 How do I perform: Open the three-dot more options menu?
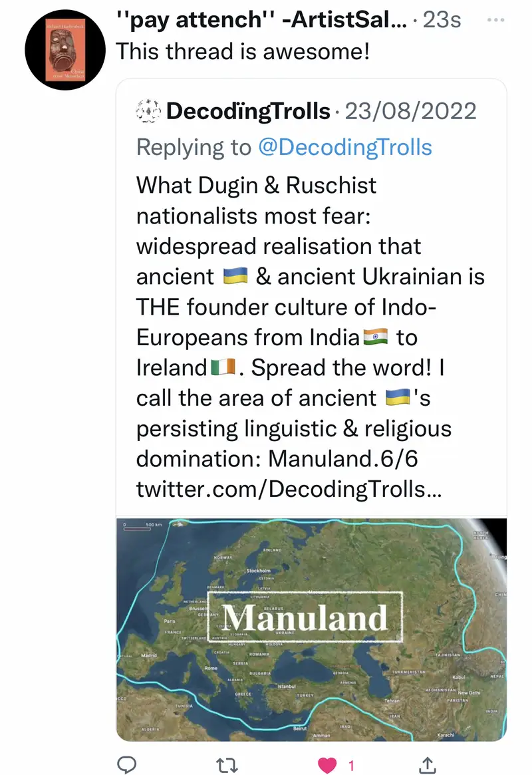(496, 20)
